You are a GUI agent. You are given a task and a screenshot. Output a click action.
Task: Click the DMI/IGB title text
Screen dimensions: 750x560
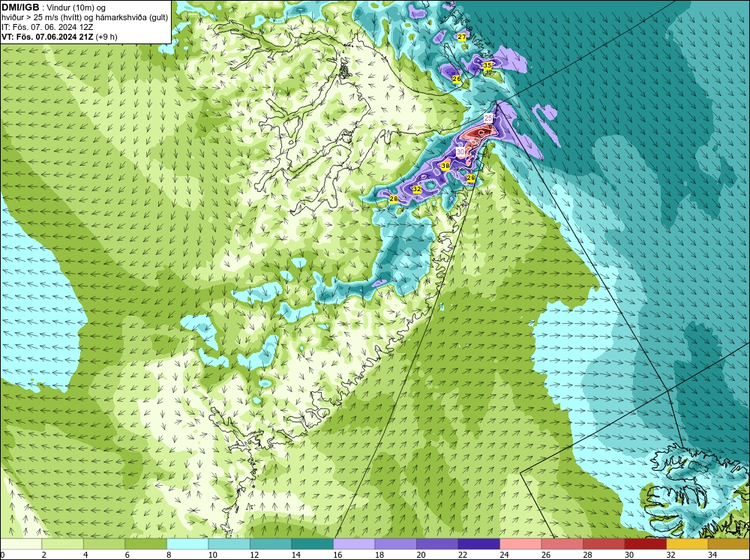point(20,7)
